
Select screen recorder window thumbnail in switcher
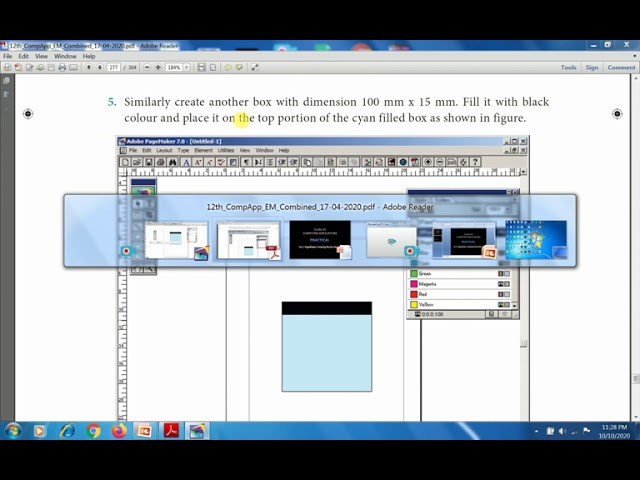tap(392, 240)
